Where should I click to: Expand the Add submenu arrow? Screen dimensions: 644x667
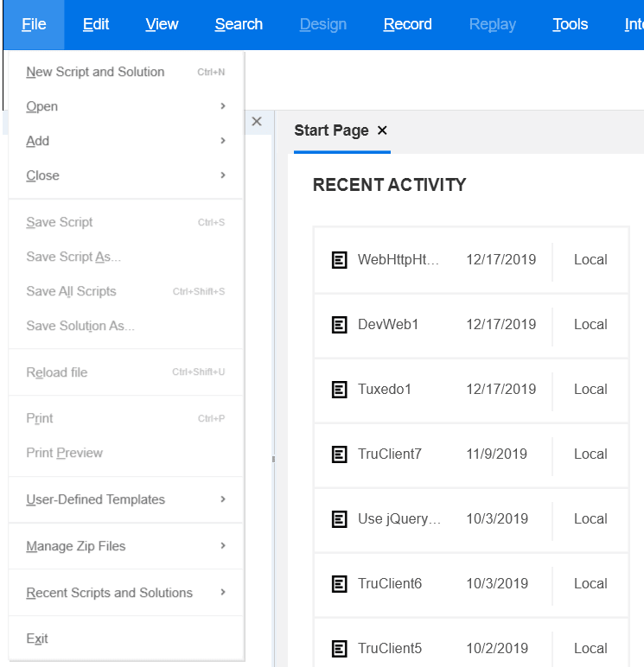click(x=223, y=140)
